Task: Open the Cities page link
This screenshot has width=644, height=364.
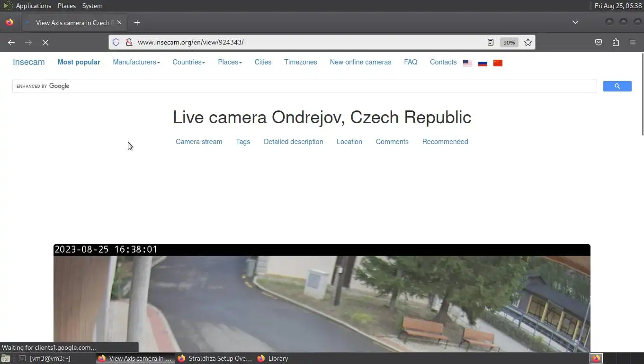Action: point(263,62)
